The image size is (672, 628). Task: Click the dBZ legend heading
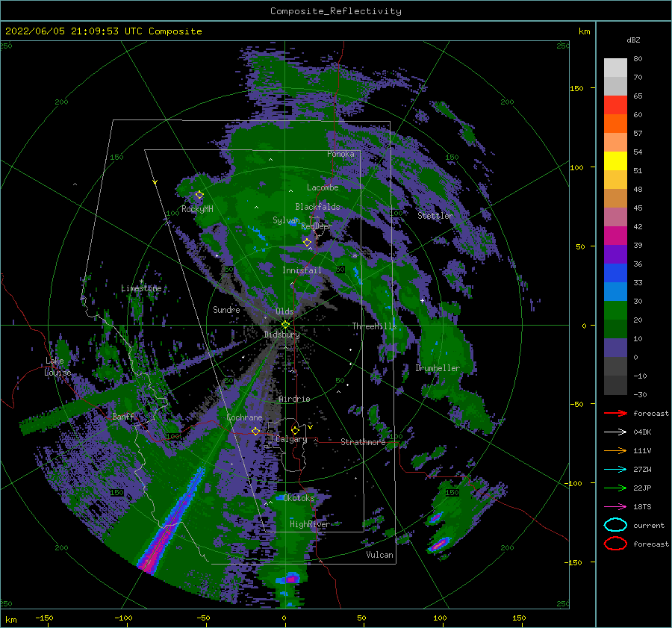[x=633, y=40]
